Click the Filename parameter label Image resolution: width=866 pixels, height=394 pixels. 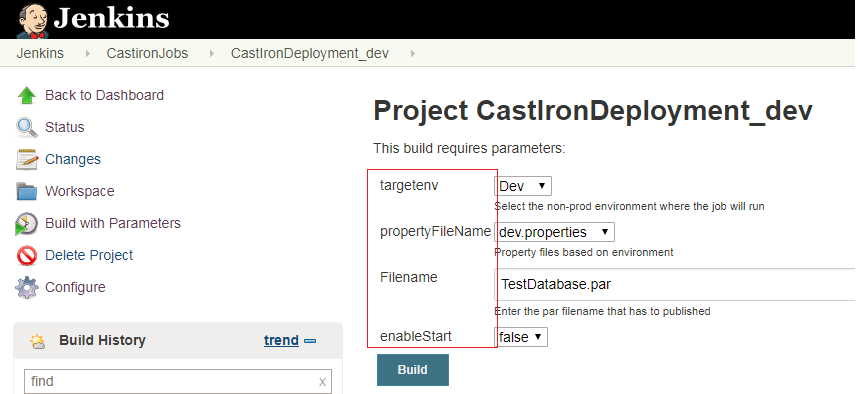pyautogui.click(x=409, y=277)
